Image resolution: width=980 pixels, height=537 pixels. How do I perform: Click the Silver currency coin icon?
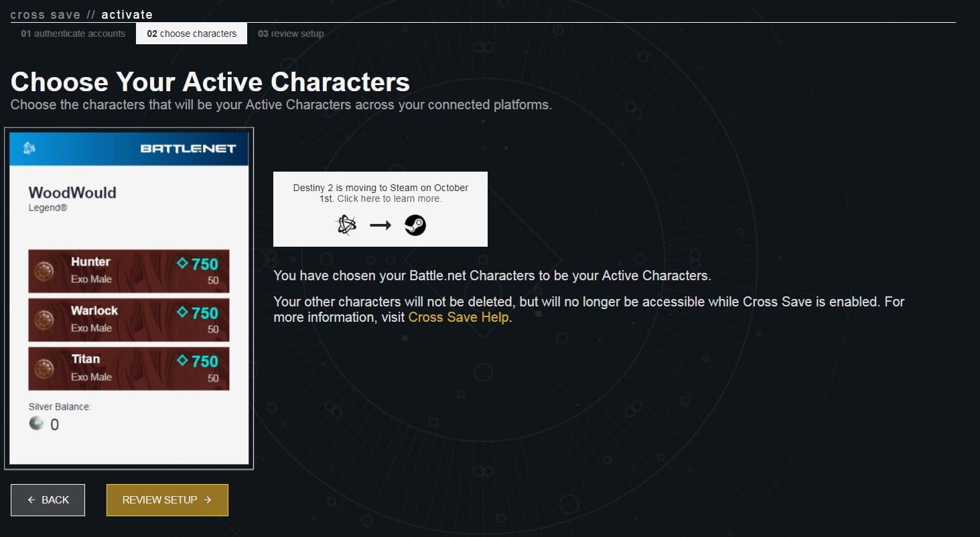(36, 423)
